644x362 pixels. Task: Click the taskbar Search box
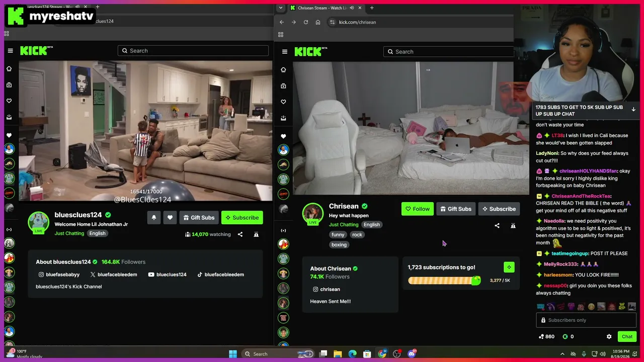coord(278,354)
